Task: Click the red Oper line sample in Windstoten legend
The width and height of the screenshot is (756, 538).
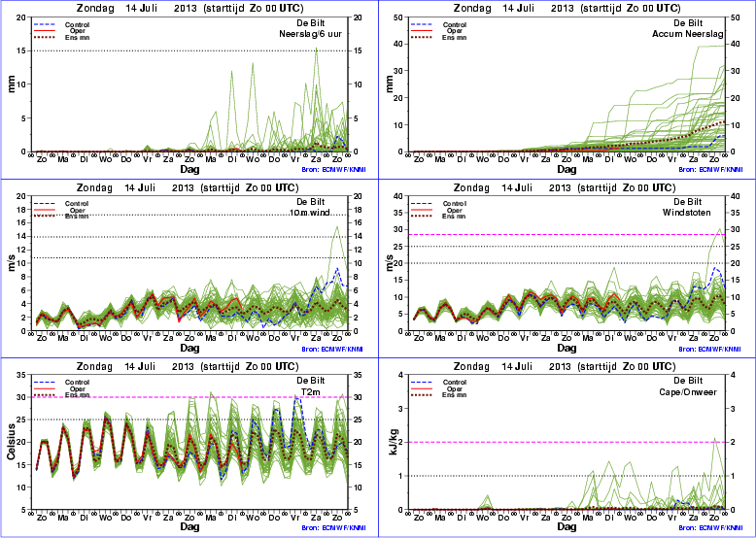Action: tap(422, 210)
